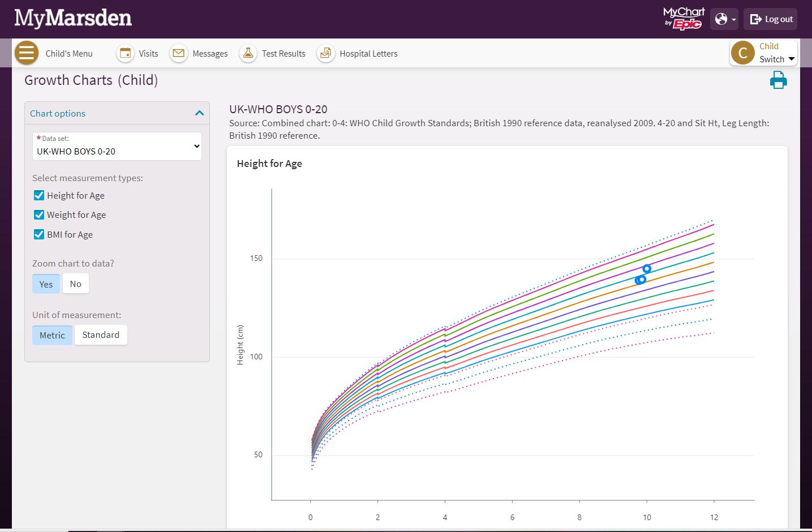Select No for zoom chart to data

(x=76, y=284)
